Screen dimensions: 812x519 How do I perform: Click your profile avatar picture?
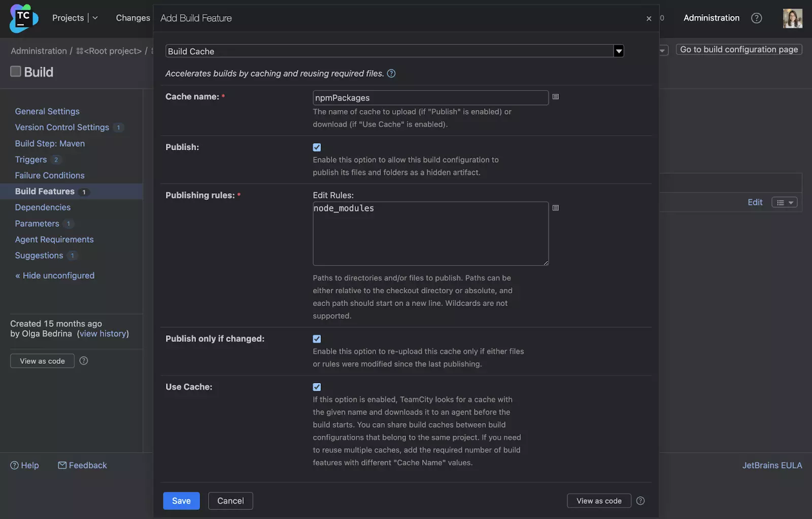792,18
